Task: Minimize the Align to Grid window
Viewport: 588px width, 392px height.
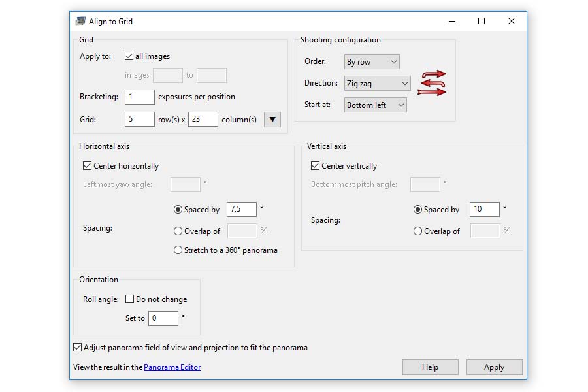Action: 452,21
